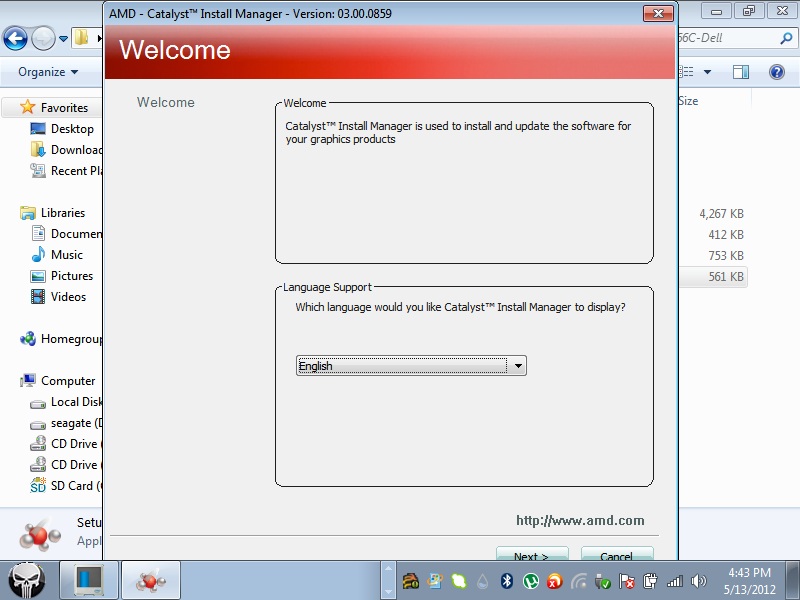Select the file row sized 561 KB

pyautogui.click(x=713, y=277)
